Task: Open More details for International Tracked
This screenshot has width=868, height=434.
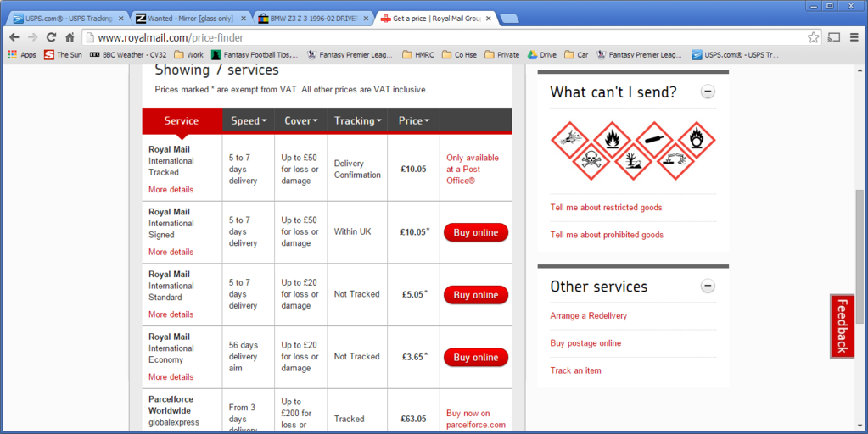Action: [x=171, y=190]
